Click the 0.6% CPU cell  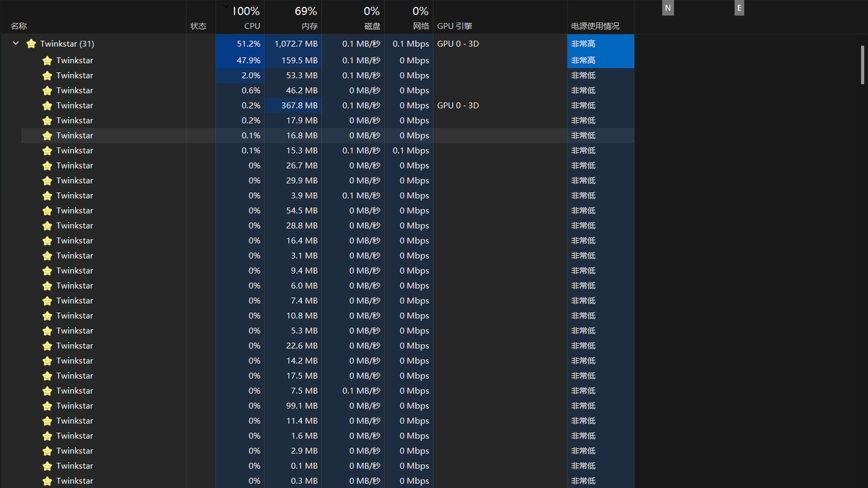pyautogui.click(x=240, y=90)
